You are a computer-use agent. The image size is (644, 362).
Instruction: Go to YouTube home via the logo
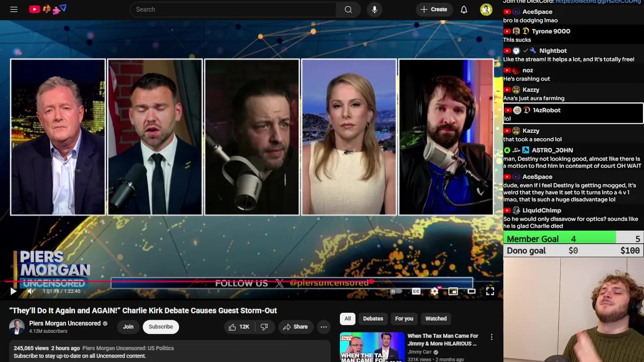47,9
